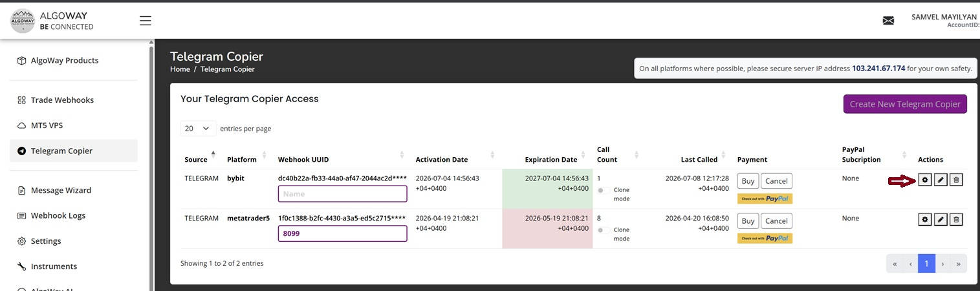Open AlgoWay Products in sidebar
Screen dimensions: 980x291
pos(65,60)
